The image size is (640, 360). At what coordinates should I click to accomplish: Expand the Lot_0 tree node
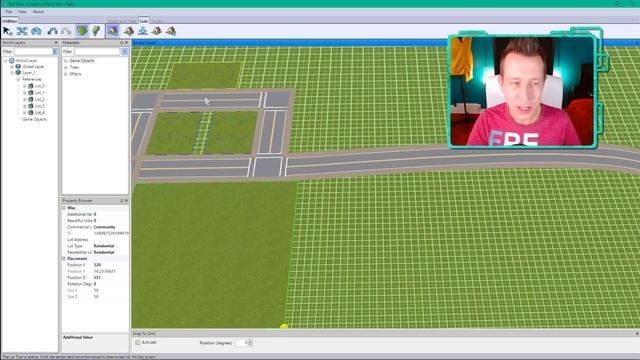click(24, 86)
